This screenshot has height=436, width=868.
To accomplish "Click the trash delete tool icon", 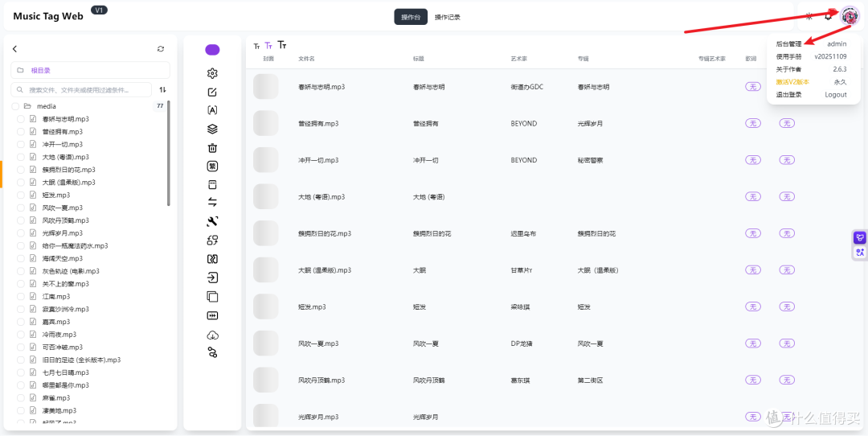I will (212, 148).
